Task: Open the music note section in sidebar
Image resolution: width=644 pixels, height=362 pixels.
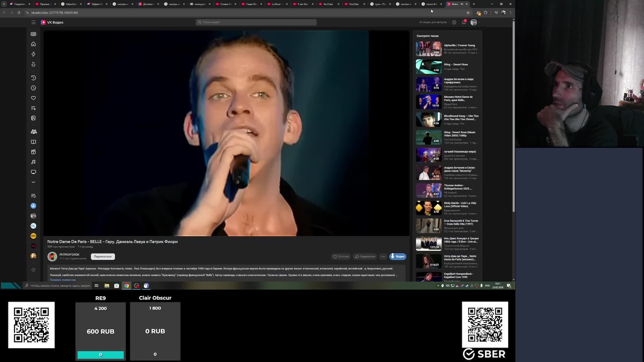Action: [34, 162]
